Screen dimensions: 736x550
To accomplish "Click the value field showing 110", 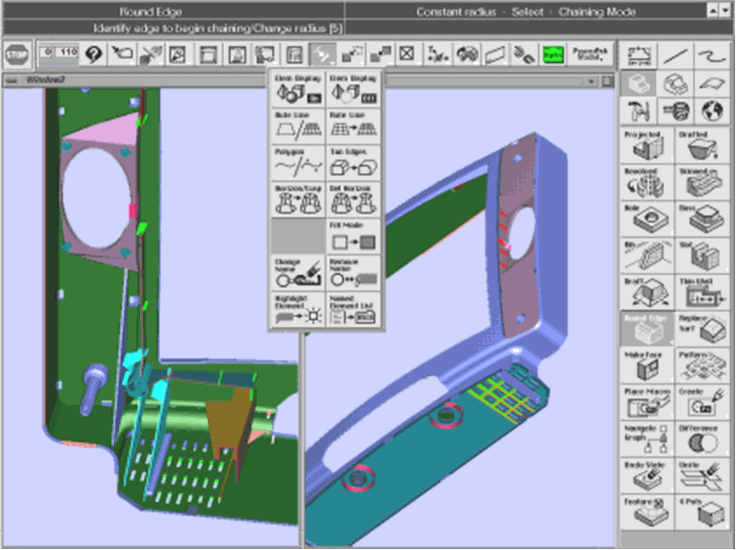I will pyautogui.click(x=67, y=52).
